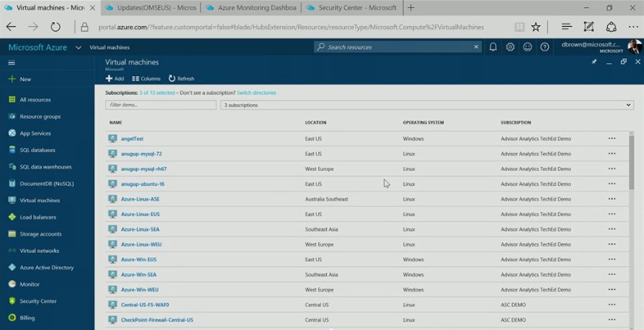This screenshot has height=330, width=644.
Task: Toggle the hamburger sidebar menu
Action: pyautogui.click(x=12, y=62)
